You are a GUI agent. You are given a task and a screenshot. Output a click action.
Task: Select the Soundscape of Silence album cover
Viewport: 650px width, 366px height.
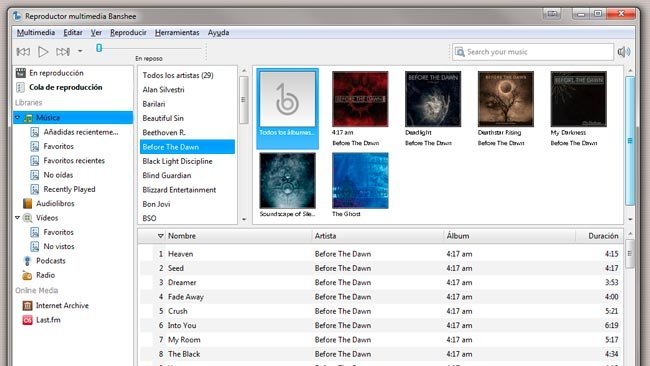tap(287, 181)
